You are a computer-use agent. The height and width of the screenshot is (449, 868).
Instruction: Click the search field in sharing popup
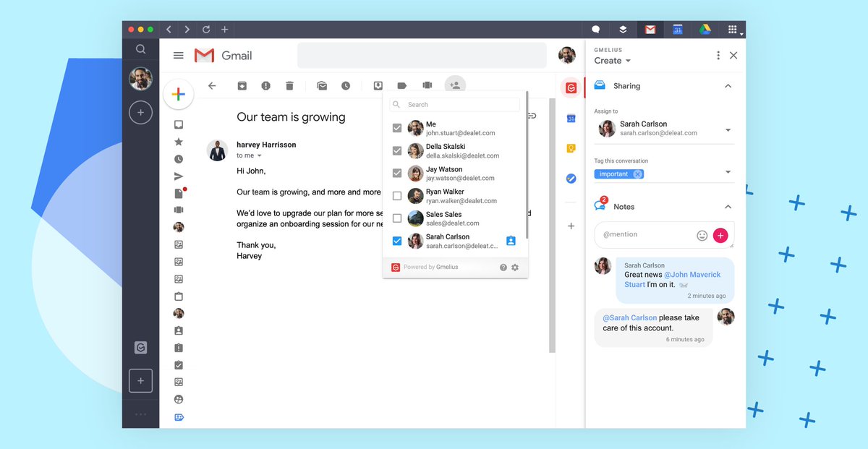tap(454, 105)
